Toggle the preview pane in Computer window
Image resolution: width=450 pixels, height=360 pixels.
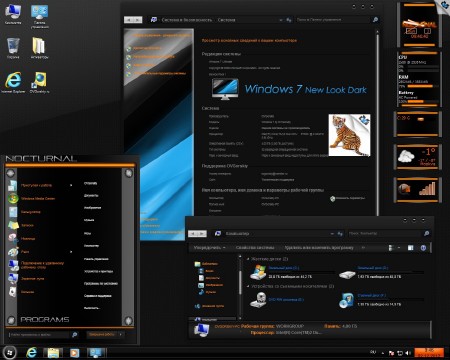(x=411, y=248)
